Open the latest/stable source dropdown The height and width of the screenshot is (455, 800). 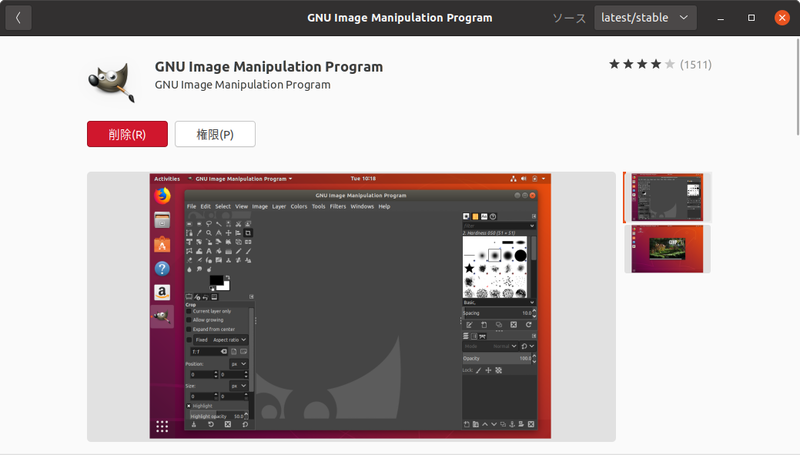tap(645, 18)
